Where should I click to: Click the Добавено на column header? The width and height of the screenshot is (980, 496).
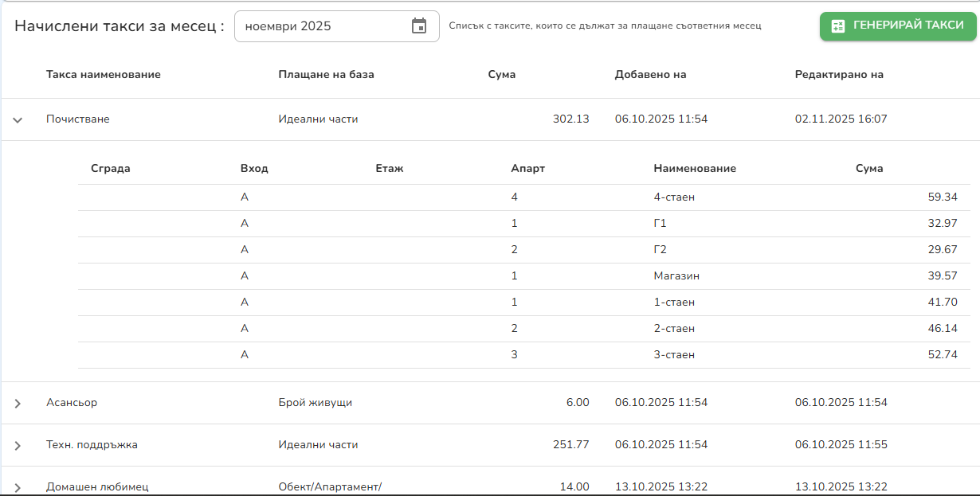pos(650,75)
